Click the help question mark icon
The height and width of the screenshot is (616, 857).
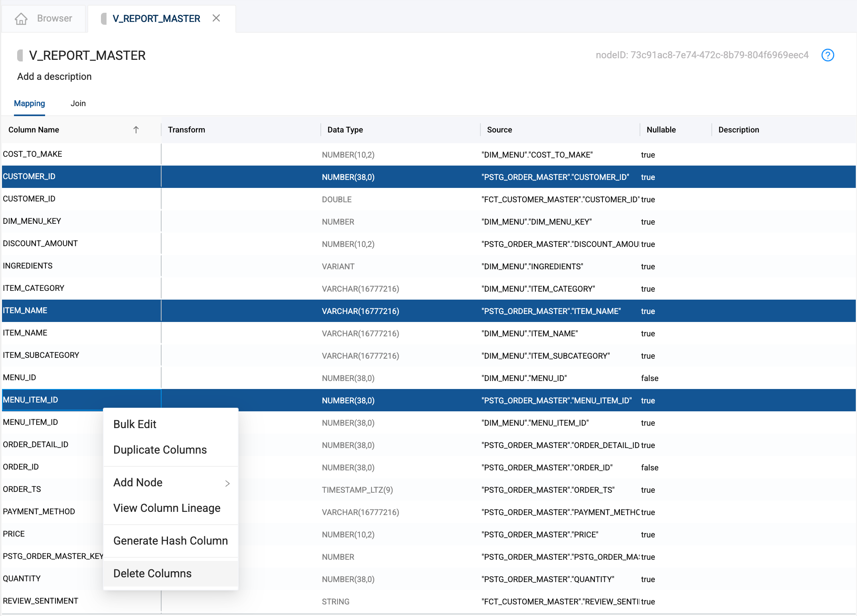pos(827,55)
